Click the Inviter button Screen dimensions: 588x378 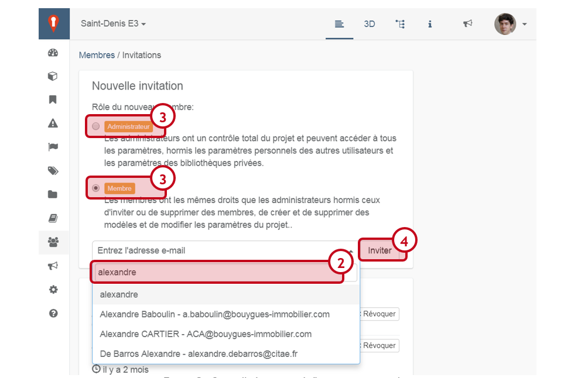380,250
